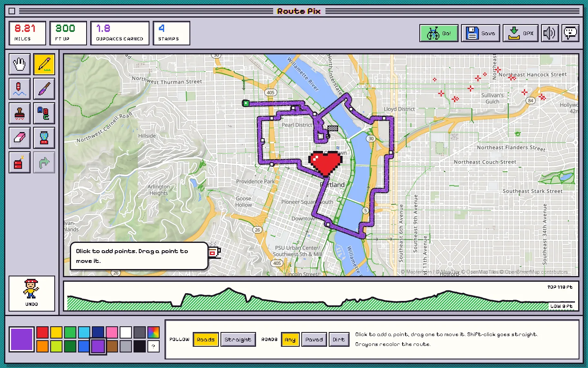Toggle the sound speaker icon

tap(550, 33)
